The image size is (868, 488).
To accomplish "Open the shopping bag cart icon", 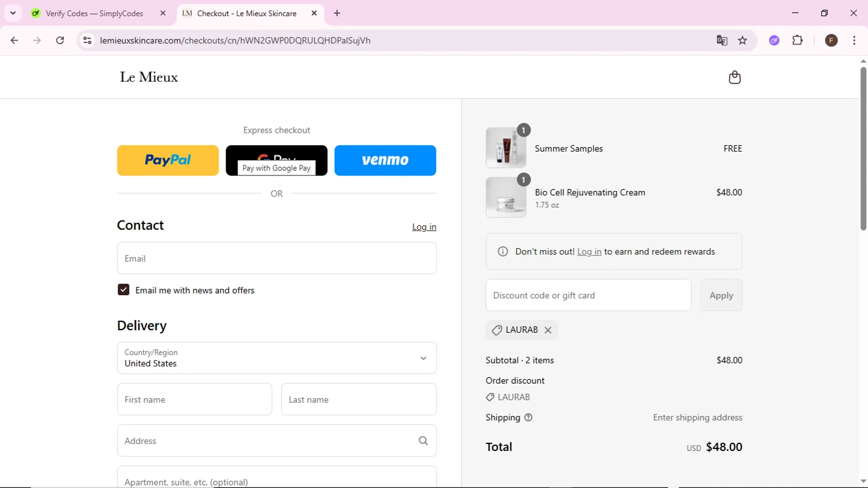I will (734, 77).
